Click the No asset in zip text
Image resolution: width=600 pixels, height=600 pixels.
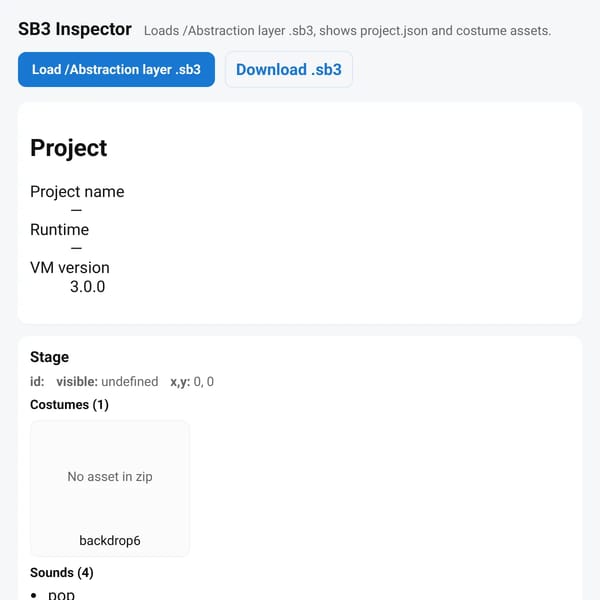click(110, 477)
